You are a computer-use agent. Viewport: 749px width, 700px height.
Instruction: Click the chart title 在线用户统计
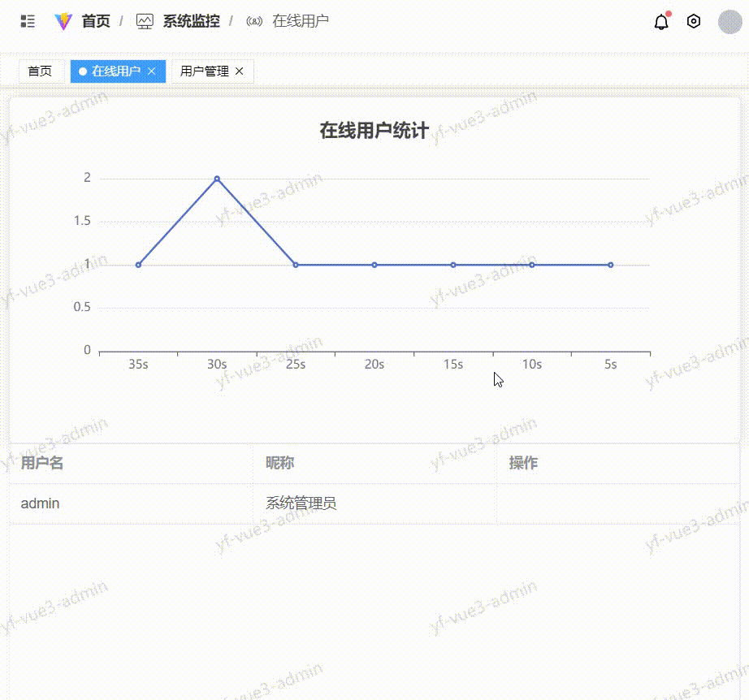click(x=374, y=131)
